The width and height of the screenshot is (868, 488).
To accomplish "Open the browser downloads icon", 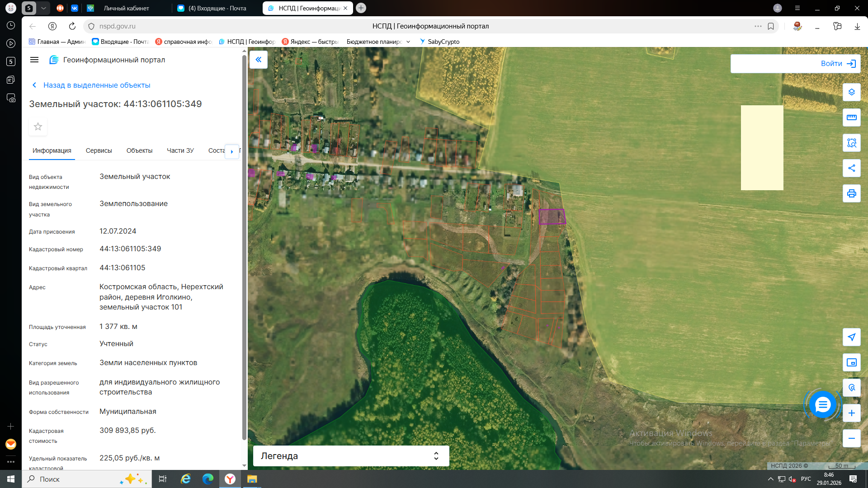I will point(857,26).
